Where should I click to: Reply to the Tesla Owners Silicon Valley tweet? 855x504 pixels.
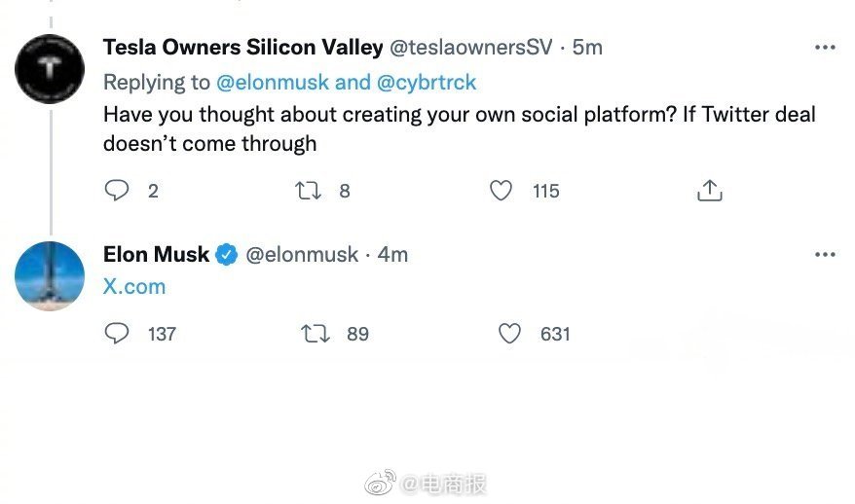pyautogui.click(x=117, y=191)
